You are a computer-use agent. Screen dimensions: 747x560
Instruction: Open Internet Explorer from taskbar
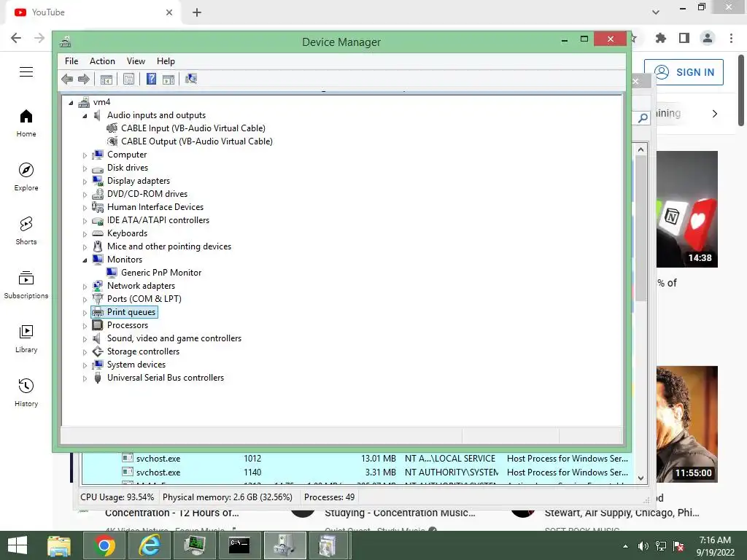point(149,545)
